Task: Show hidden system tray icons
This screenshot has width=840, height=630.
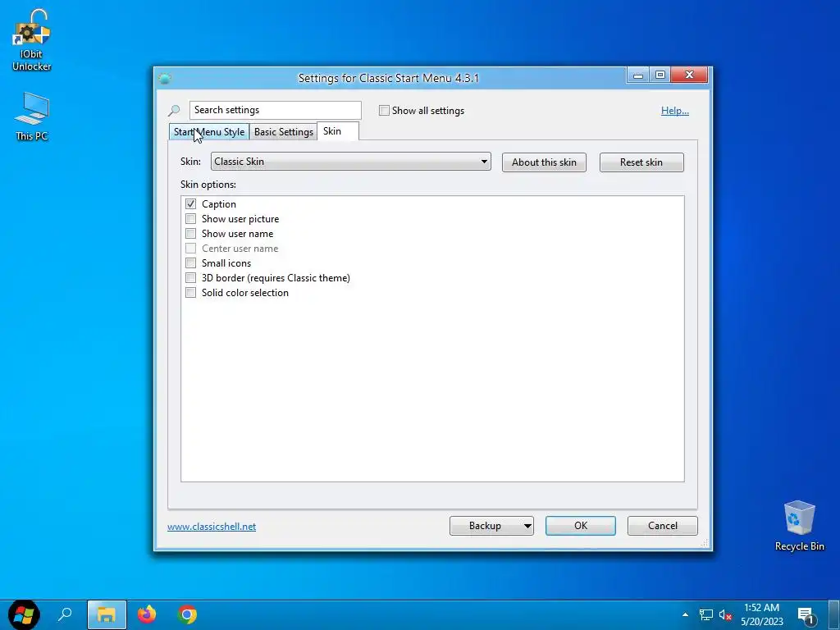Action: [685, 614]
